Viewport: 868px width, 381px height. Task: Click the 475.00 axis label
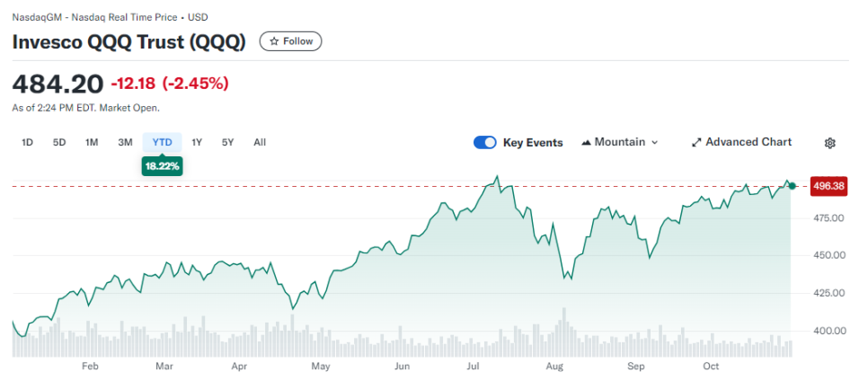[x=828, y=218]
